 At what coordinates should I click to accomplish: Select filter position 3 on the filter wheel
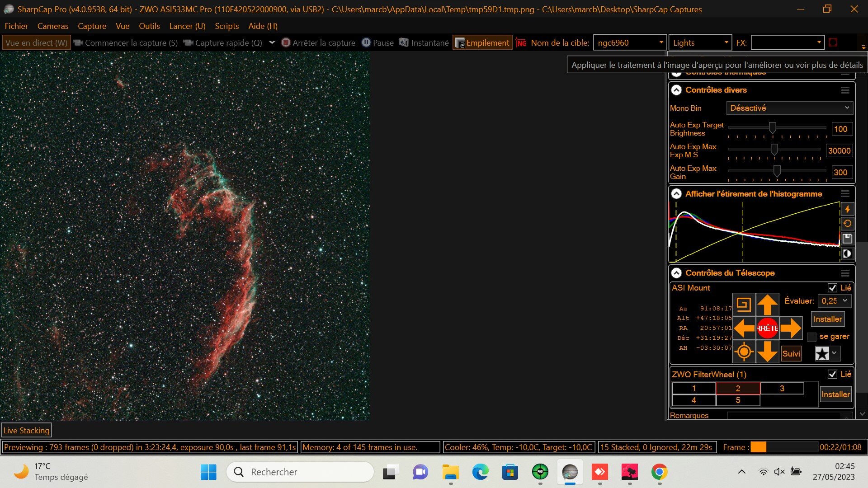point(782,389)
